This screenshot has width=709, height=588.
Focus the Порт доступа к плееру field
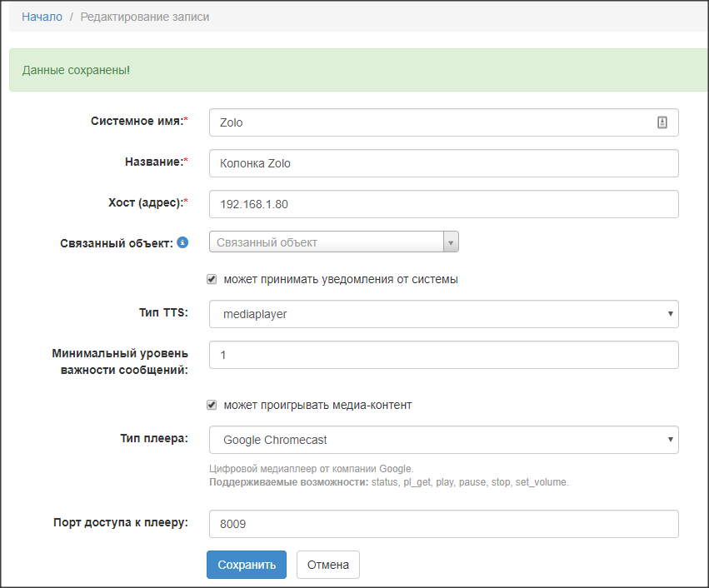[443, 524]
